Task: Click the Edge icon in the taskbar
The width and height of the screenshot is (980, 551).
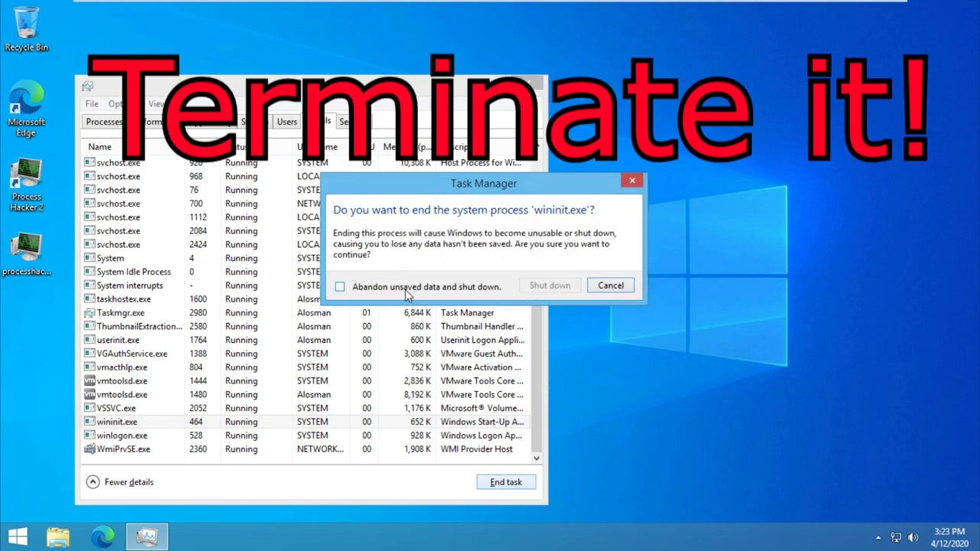Action: [103, 536]
